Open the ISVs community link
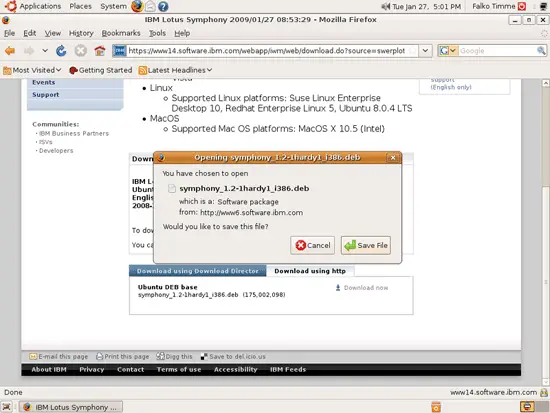The image size is (550, 413). (46, 142)
